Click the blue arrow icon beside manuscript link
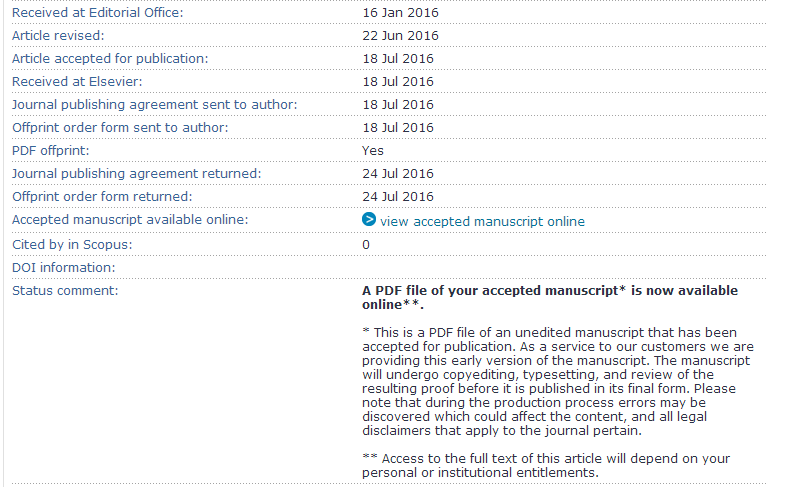807x487 pixels. point(369,220)
